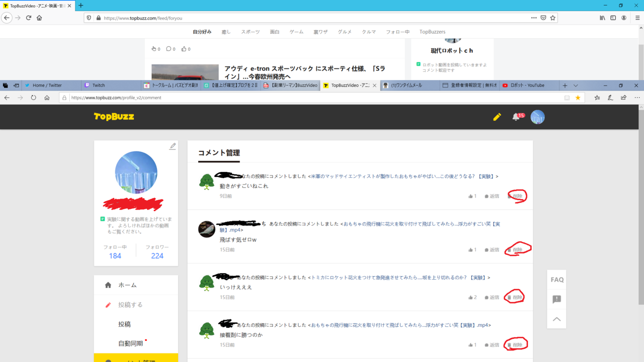This screenshot has width=644, height=362.
Task: Select the 裏ワザ feed category
Action: click(x=320, y=32)
